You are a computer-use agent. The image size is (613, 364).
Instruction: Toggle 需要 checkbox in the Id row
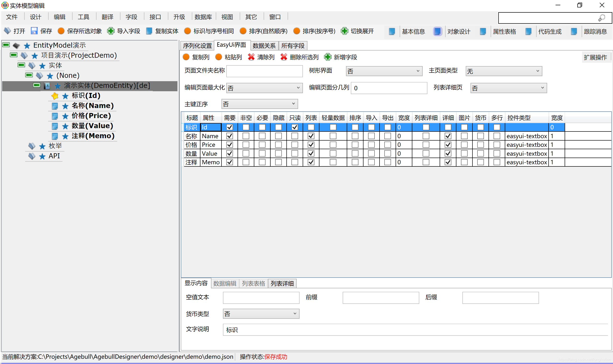(x=230, y=127)
